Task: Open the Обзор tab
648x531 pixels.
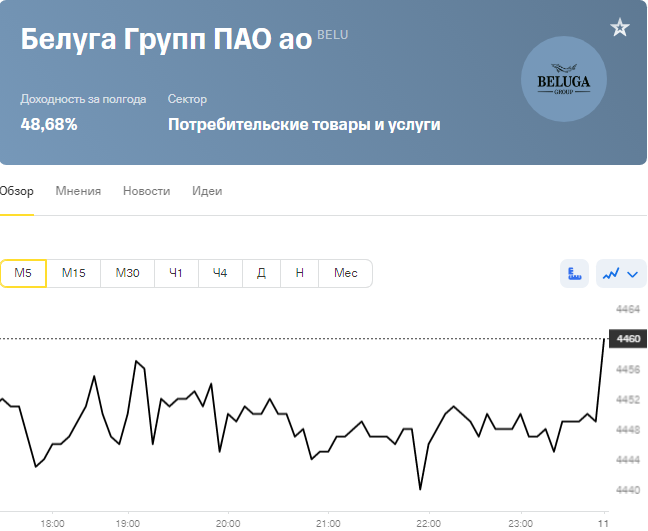Action: coord(17,191)
